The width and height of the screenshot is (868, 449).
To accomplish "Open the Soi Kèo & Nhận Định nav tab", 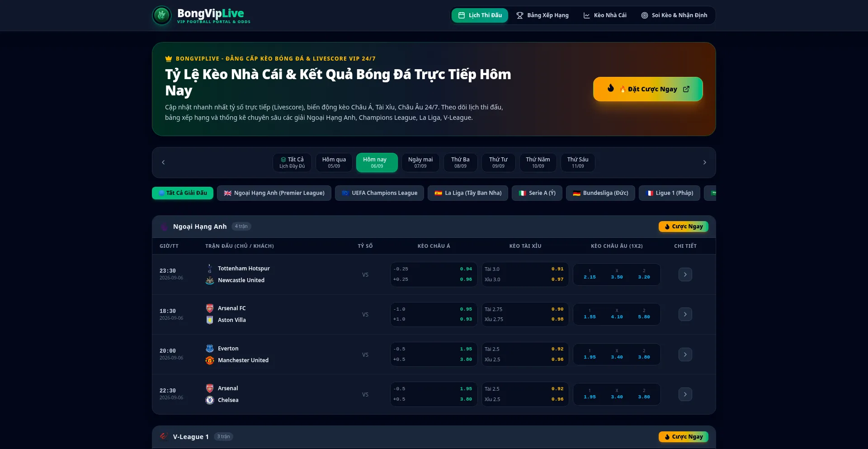I will (x=674, y=15).
